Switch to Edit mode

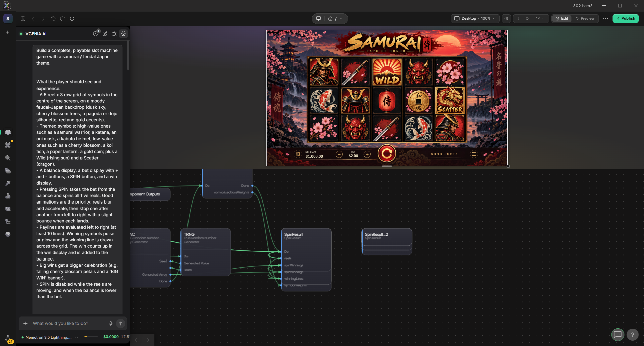coord(562,19)
